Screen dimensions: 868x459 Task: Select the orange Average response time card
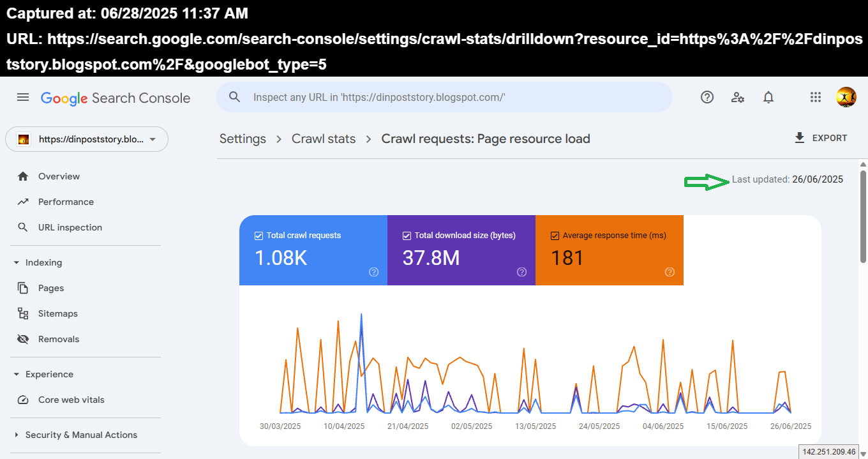coord(610,250)
